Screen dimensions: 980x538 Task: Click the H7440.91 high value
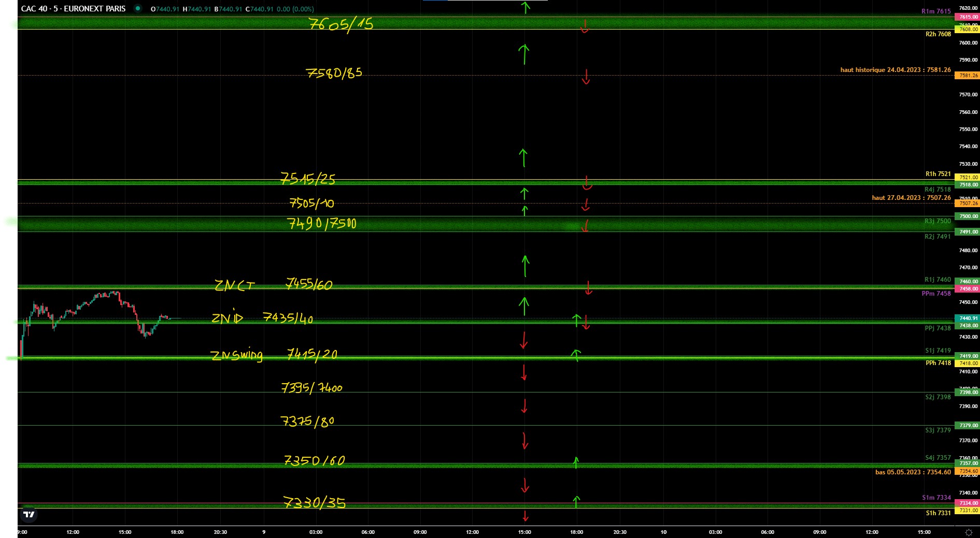(x=197, y=9)
